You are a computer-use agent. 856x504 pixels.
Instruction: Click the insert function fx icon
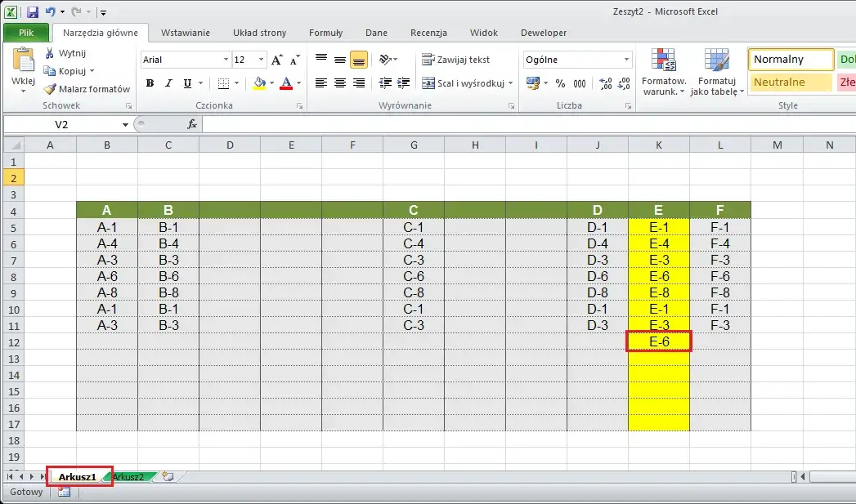(192, 124)
